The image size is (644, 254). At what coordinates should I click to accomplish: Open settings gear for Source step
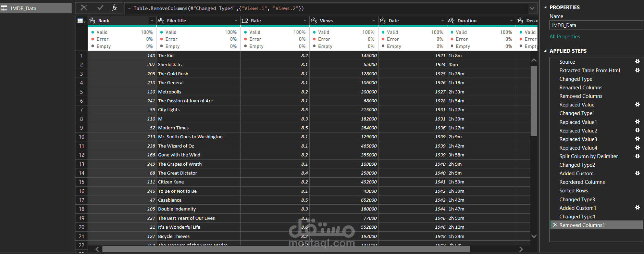tap(637, 62)
